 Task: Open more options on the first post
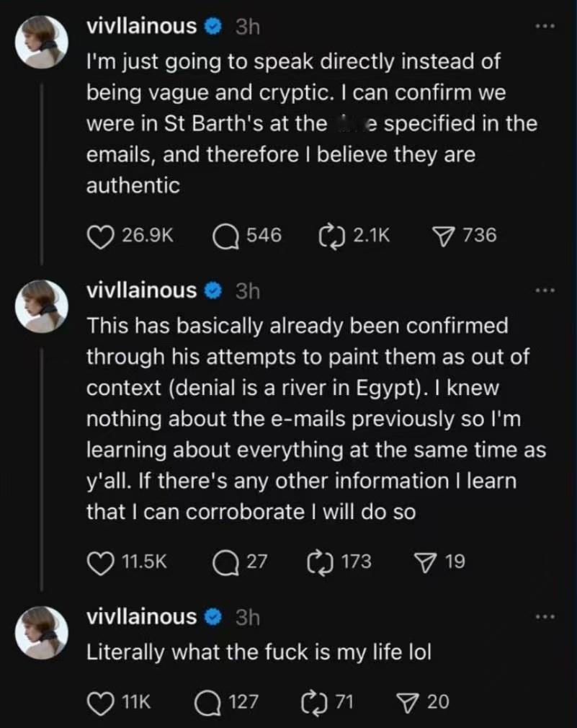(545, 26)
